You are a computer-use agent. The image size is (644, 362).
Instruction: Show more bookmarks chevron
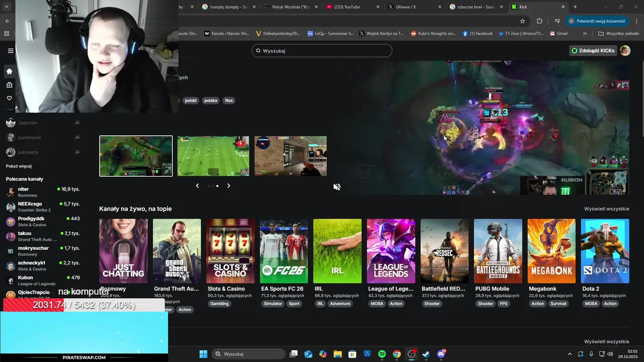pyautogui.click(x=585, y=34)
